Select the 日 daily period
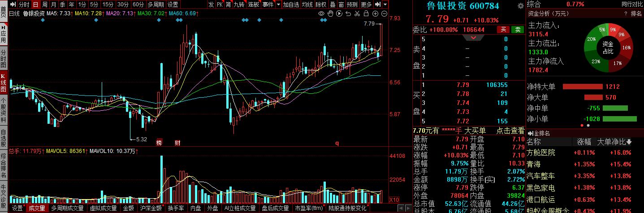Image resolution: width=644 pixels, height=213 pixels. [x=35, y=4]
